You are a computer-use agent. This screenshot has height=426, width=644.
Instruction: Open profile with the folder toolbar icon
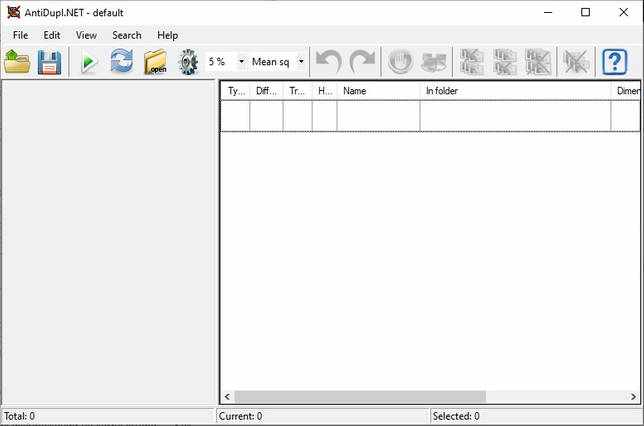[17, 62]
